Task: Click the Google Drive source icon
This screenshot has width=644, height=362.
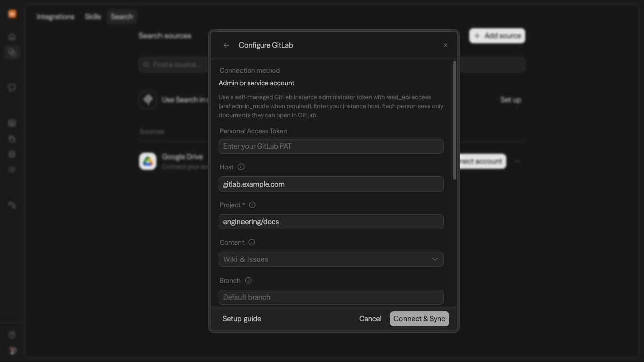Action: (148, 161)
